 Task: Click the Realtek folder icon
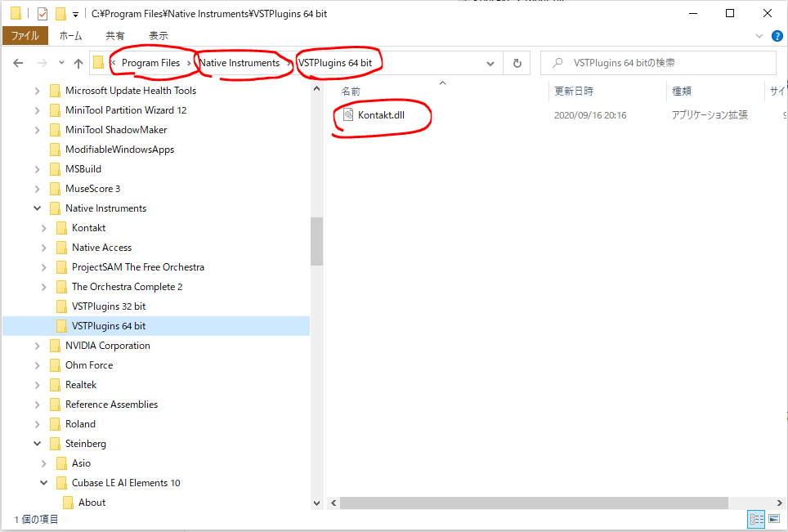[x=56, y=385]
